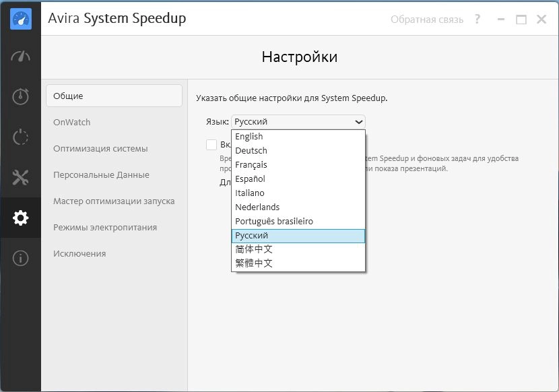The image size is (559, 392).
Task: Open the stopwatch section in sidebar
Action: coord(21,96)
